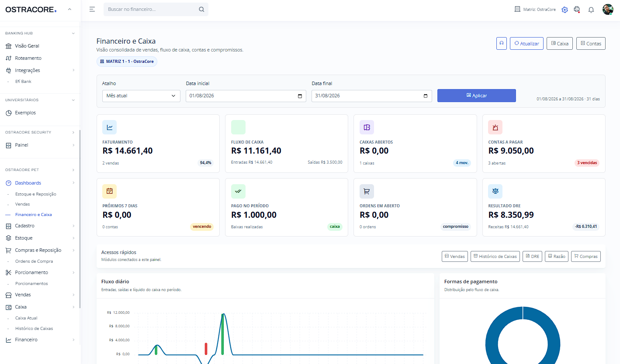Open the settings gear icon in header
620x364 pixels.
point(565,9)
